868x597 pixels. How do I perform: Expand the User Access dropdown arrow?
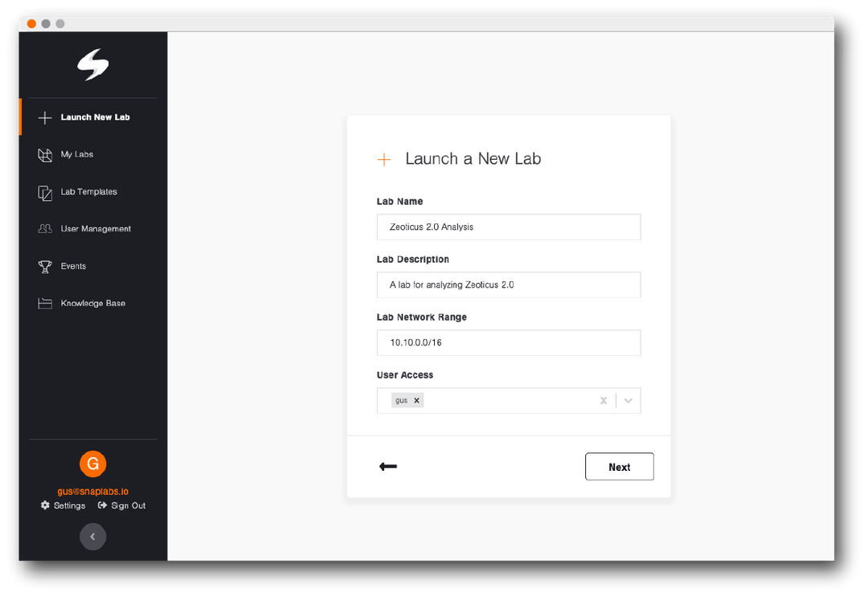tap(628, 401)
